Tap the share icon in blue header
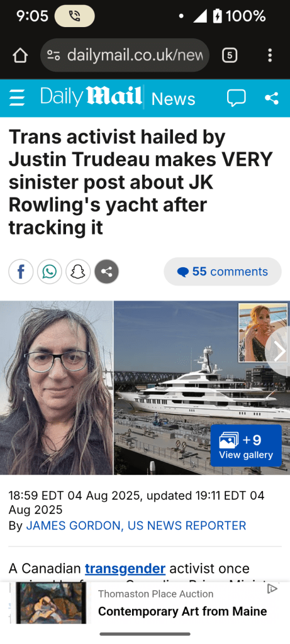This screenshot has width=290, height=644. pyautogui.click(x=272, y=98)
